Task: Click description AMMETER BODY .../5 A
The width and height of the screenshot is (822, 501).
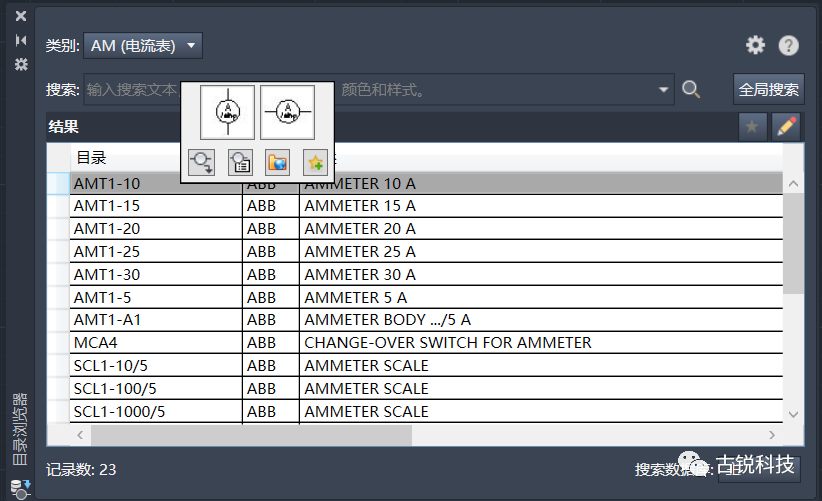Action: click(387, 320)
